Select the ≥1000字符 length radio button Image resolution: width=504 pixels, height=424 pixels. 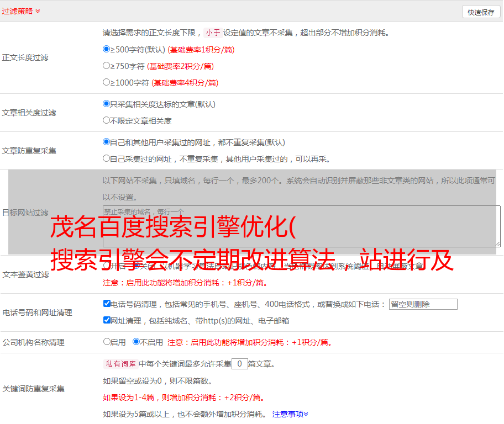tap(107, 82)
